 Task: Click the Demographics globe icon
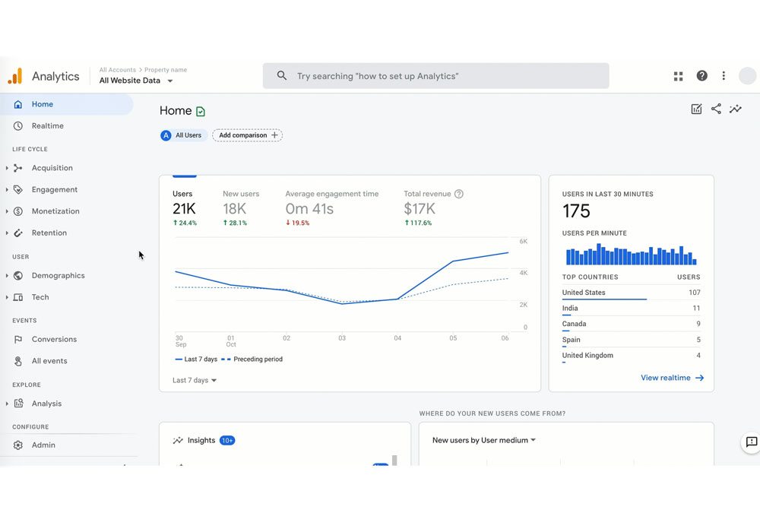[x=18, y=276]
